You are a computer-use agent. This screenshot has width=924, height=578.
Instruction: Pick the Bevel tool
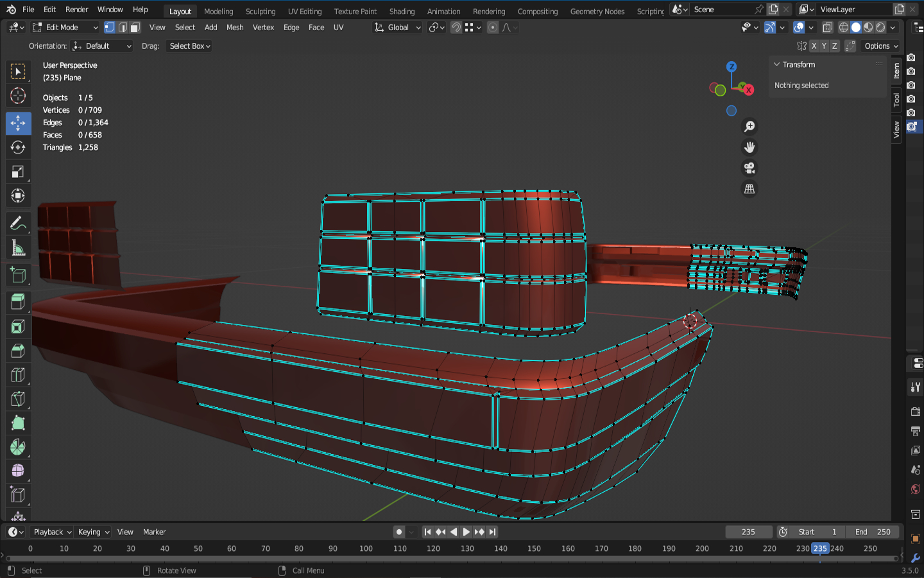pos(18,351)
